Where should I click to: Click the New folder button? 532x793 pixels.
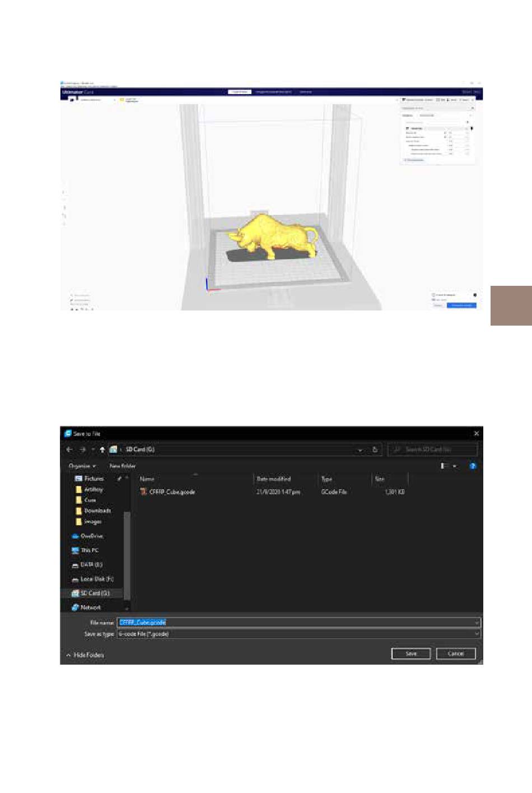[x=123, y=466]
